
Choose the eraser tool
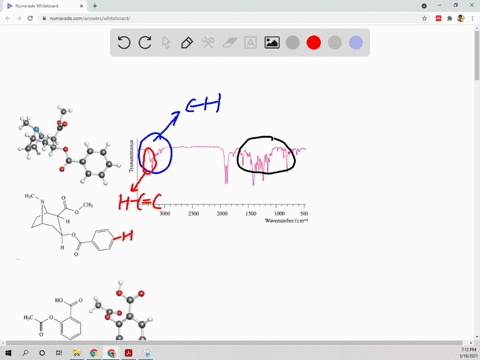coord(229,43)
